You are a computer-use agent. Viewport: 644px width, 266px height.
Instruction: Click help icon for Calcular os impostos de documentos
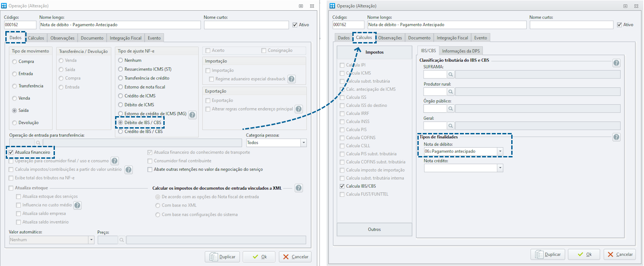pyautogui.click(x=298, y=188)
